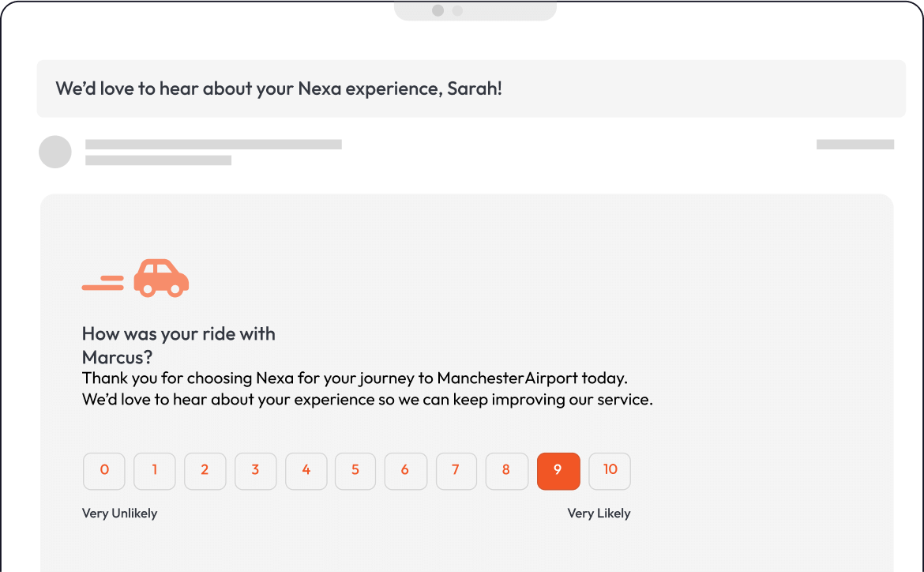Screen dimensions: 924x572
Task: Click the highlighted 9 rating
Action: point(558,471)
